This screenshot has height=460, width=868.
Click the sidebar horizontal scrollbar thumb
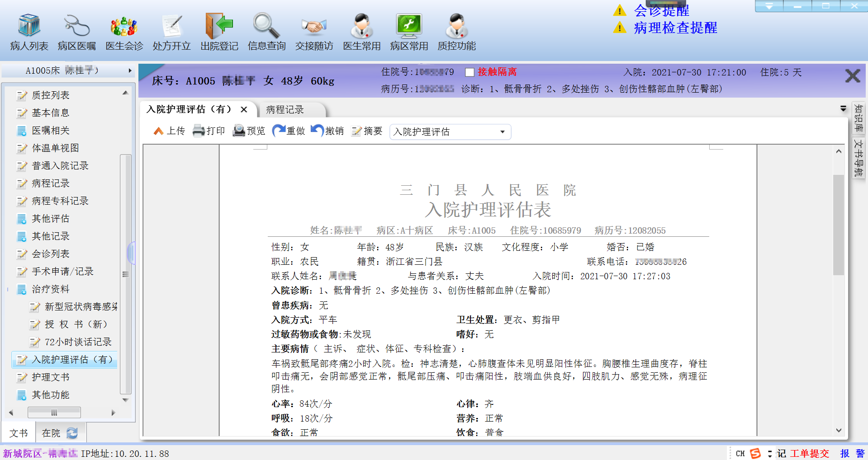click(x=54, y=413)
